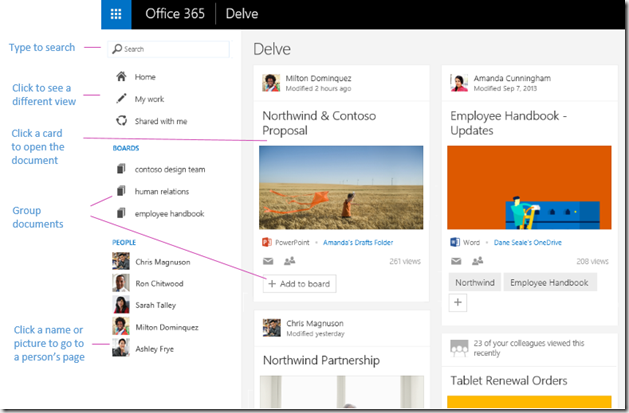Click the name Chris Magnuson in People
Viewport: 629px width, 413px height.
coord(163,262)
